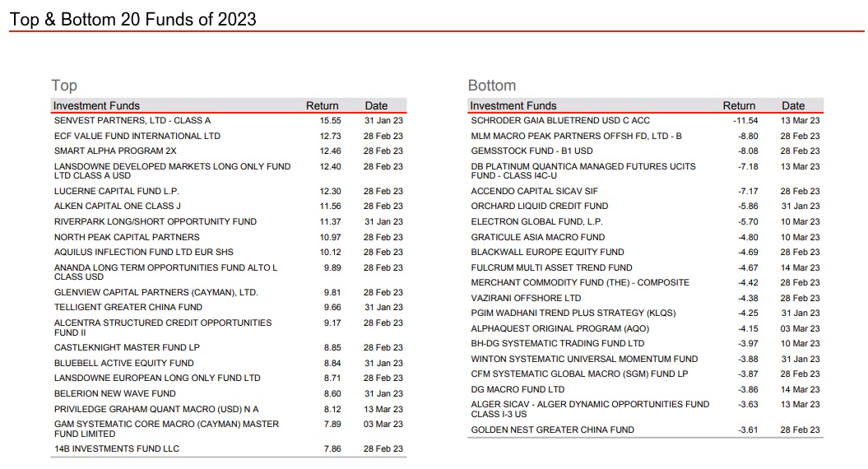This screenshot has width=868, height=469.
Task: Click the -3.61 return value
Action: click(748, 430)
